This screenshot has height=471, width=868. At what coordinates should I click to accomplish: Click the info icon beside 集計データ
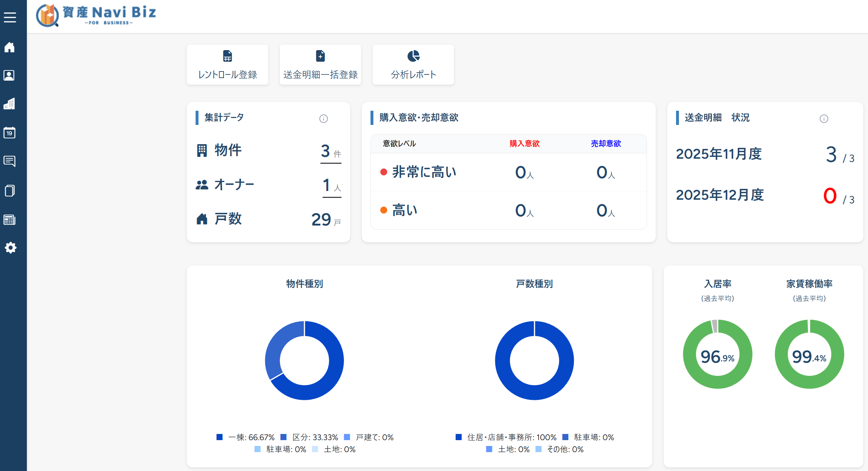323,118
